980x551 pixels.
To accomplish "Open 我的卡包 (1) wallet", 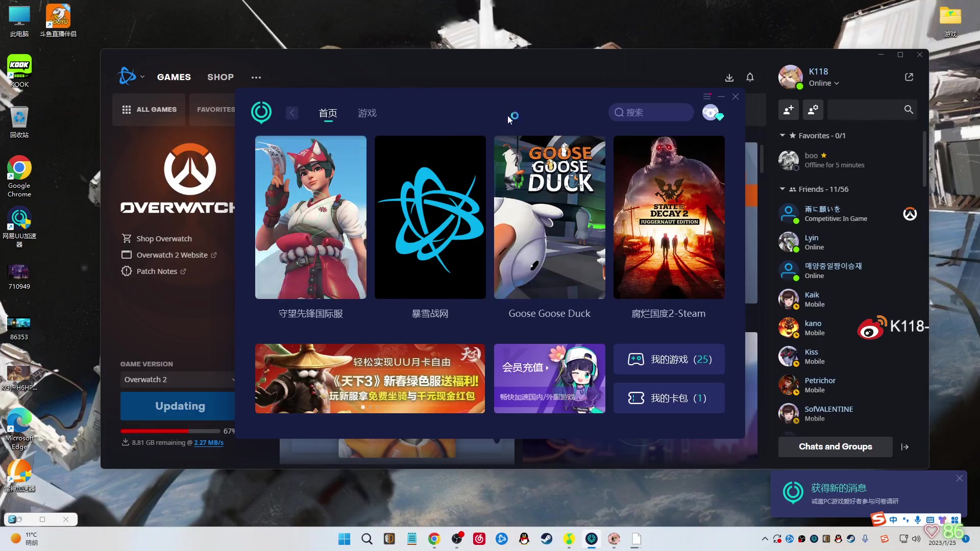I will 669,398.
